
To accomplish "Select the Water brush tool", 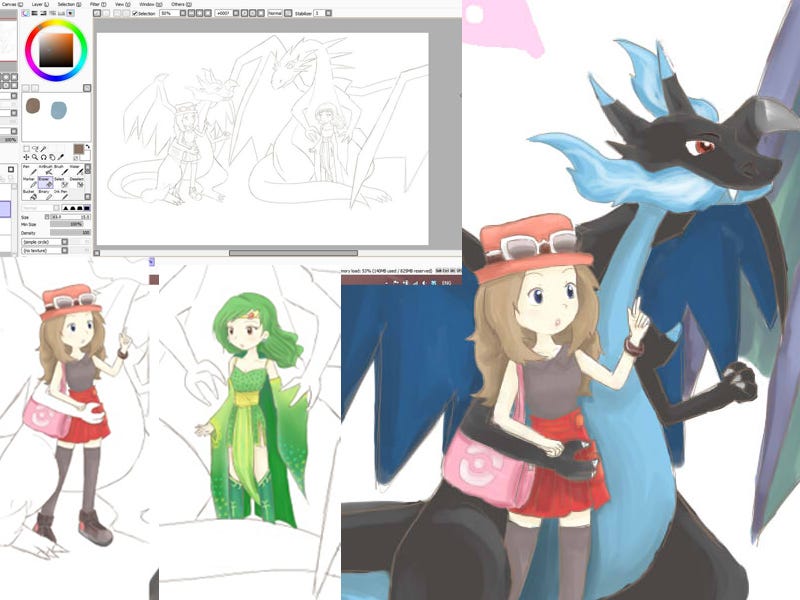I will coord(76,171).
